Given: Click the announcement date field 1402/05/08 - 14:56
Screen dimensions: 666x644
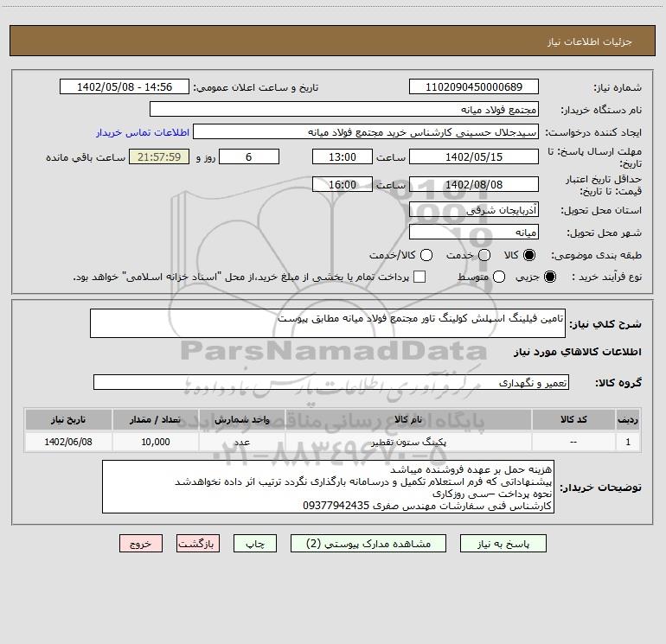Looking at the screenshot, I should click(x=125, y=86).
